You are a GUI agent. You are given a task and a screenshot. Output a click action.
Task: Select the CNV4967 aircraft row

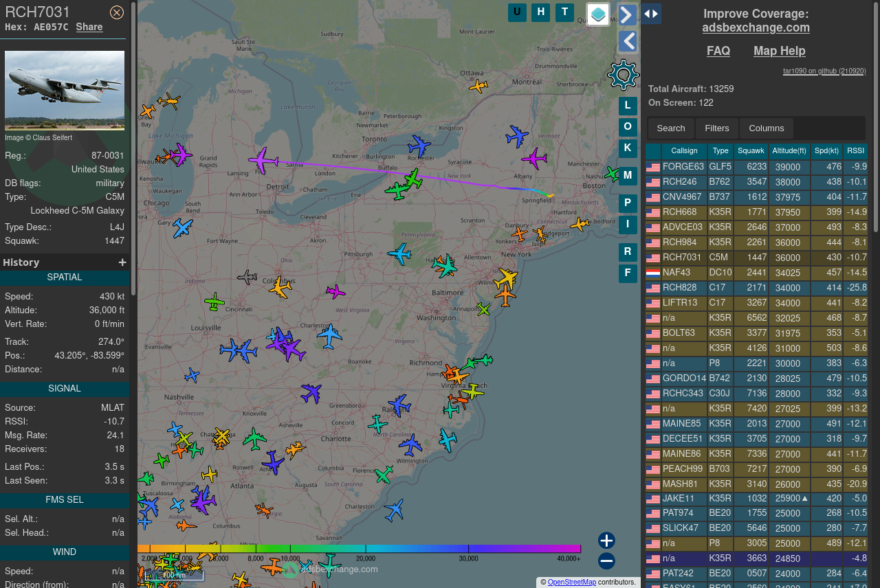tap(756, 197)
